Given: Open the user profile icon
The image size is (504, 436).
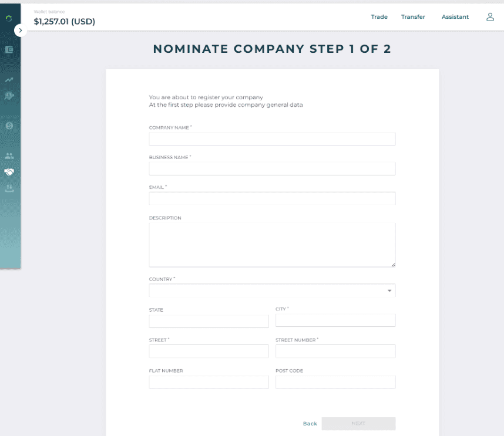Looking at the screenshot, I should pos(490,17).
